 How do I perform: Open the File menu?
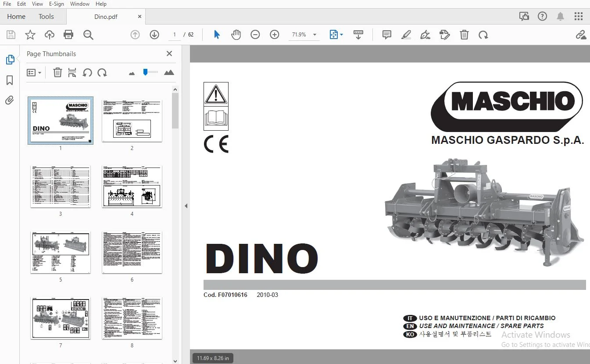(x=7, y=4)
